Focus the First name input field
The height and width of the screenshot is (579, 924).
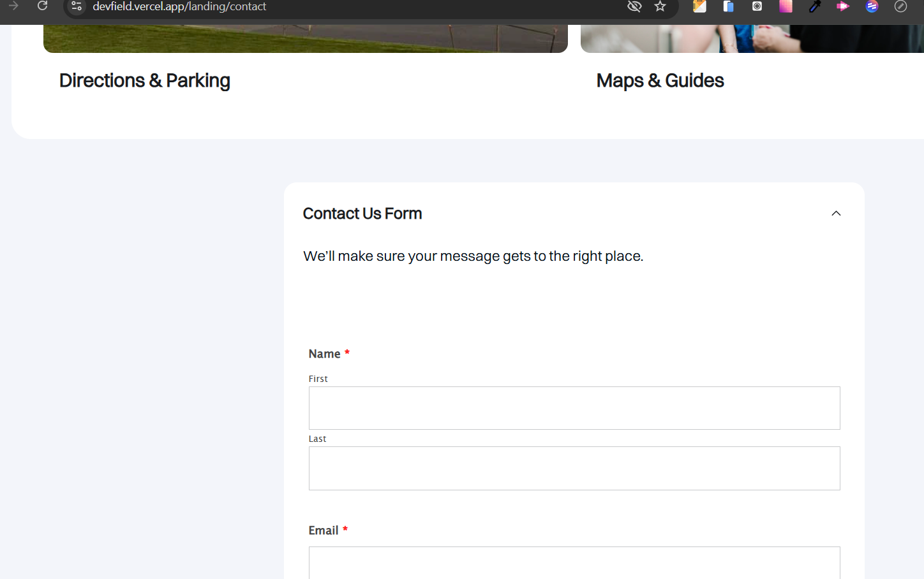(574, 408)
